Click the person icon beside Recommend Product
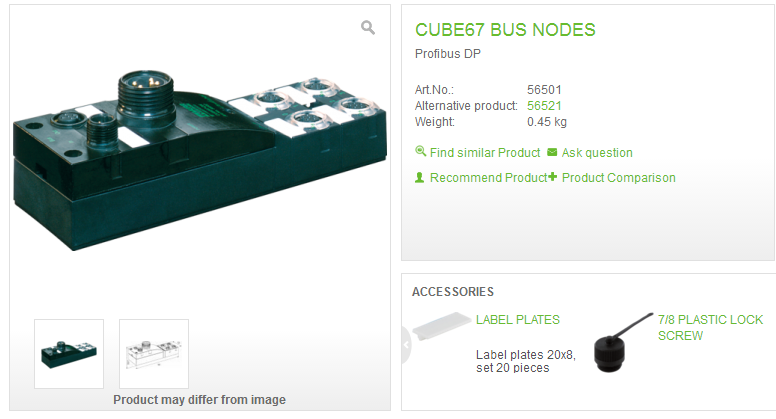The height and width of the screenshot is (419, 776). (x=420, y=177)
